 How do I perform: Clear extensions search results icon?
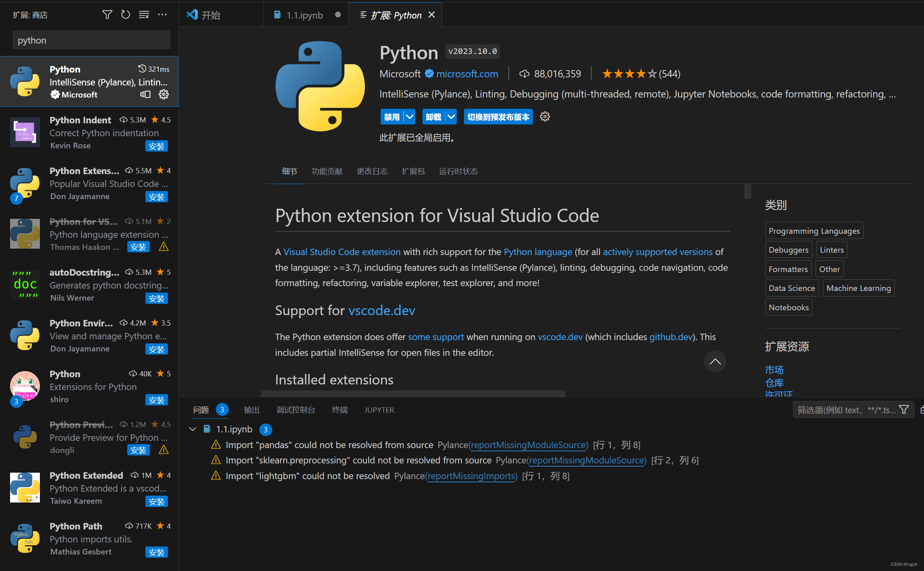click(x=144, y=15)
